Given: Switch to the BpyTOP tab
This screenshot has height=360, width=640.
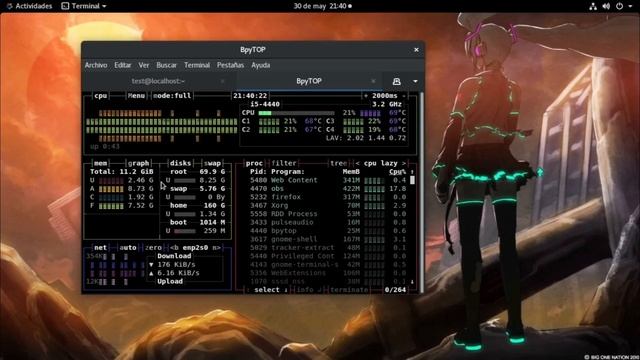Looking at the screenshot, I should [x=309, y=81].
